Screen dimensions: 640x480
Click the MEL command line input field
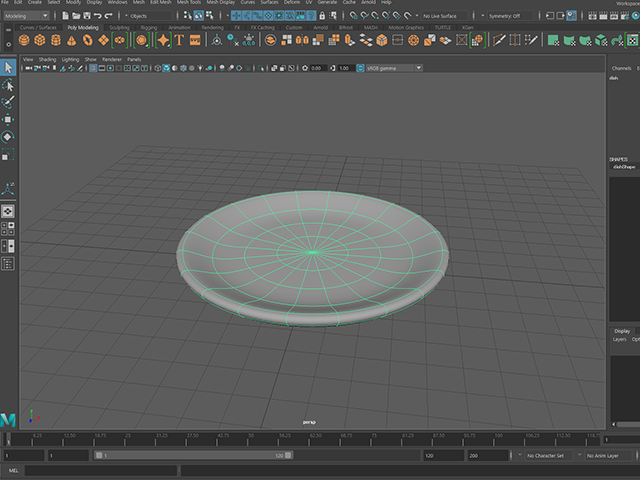pos(101,471)
